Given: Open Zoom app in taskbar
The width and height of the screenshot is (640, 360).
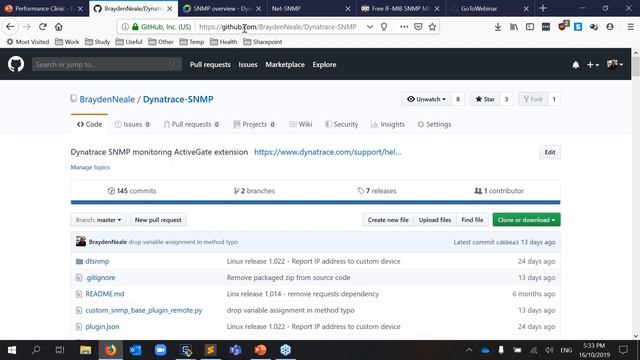Looking at the screenshot, I should tap(160, 350).
